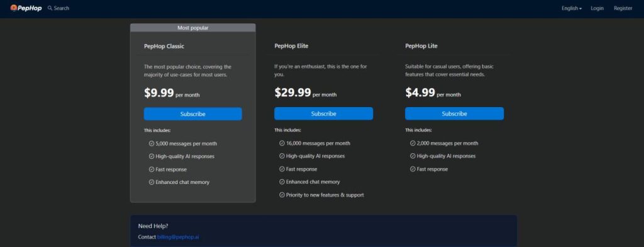Go to the Register page
The height and width of the screenshot is (247, 644).
[623, 8]
